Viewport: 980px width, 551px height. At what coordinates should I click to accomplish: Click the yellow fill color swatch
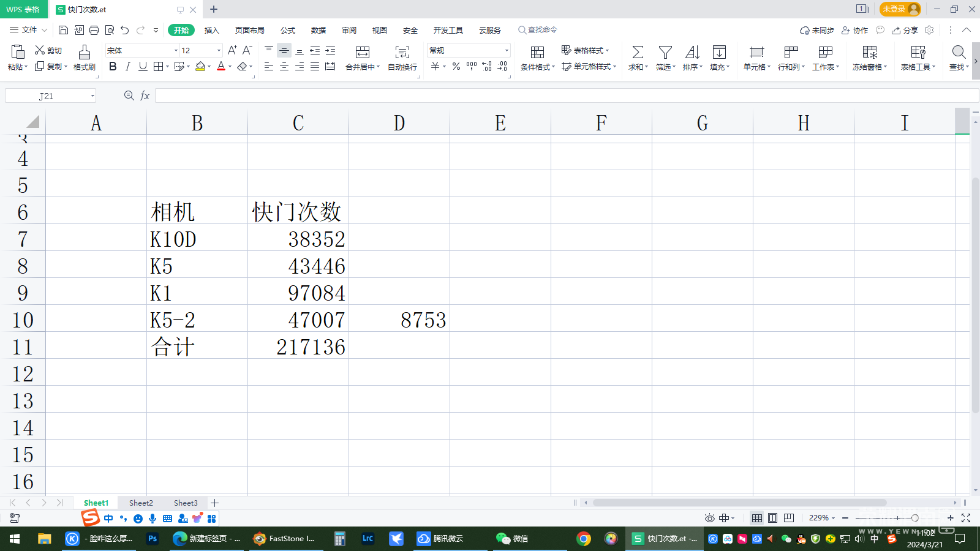point(200,67)
